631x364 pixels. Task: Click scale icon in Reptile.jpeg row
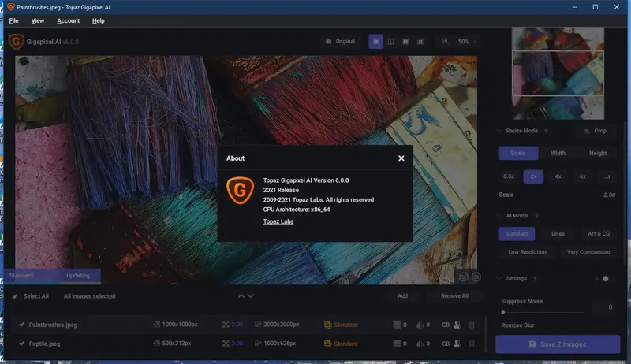pyautogui.click(x=226, y=343)
